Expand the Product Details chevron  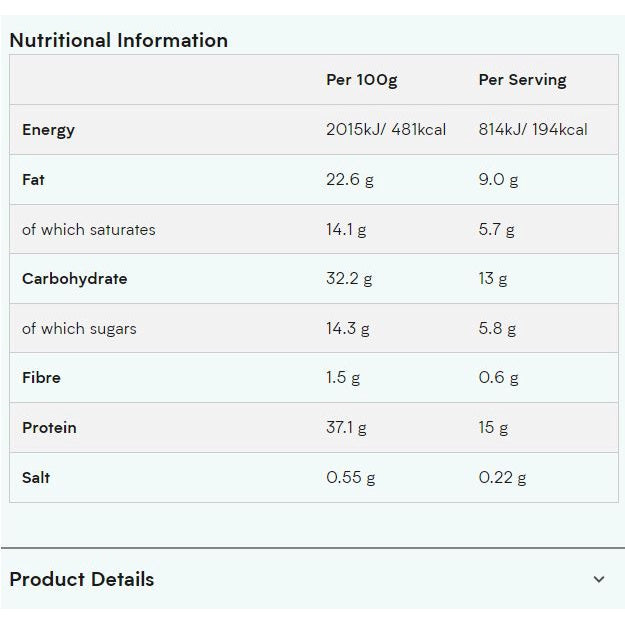pyautogui.click(x=599, y=579)
